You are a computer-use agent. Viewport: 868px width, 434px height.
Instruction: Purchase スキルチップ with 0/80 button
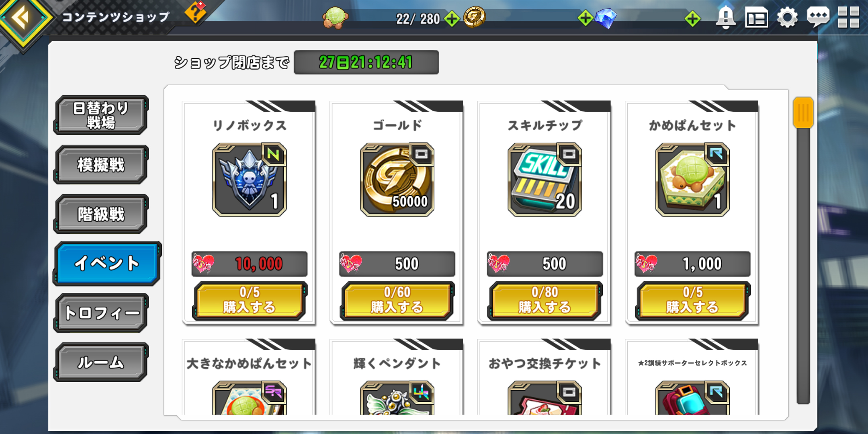545,301
